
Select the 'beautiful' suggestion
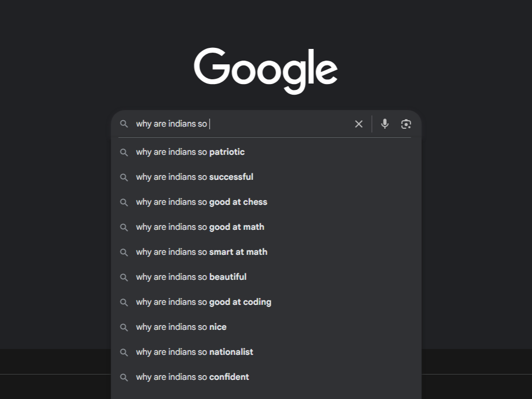coord(191,277)
